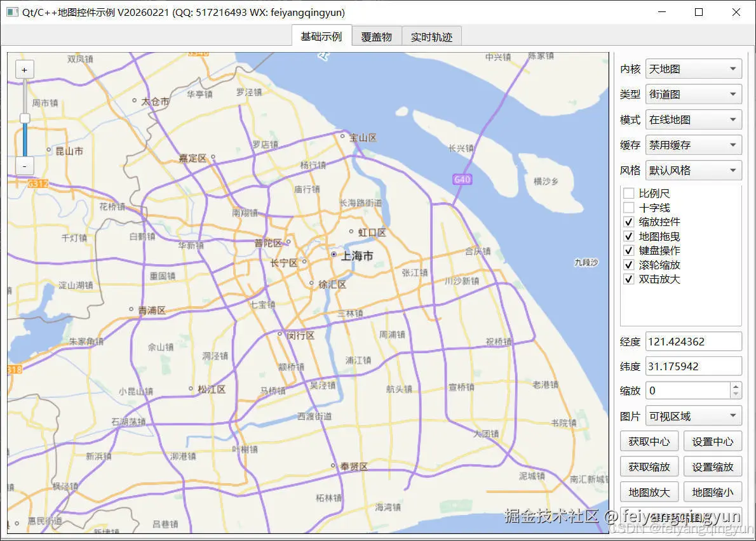Click the 获取中心 button
The image size is (756, 541).
[x=649, y=441]
